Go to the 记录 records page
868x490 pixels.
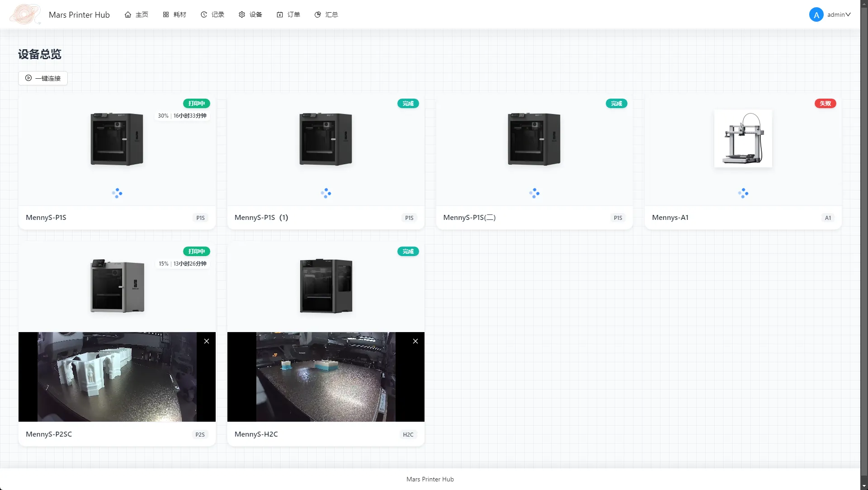tap(212, 14)
